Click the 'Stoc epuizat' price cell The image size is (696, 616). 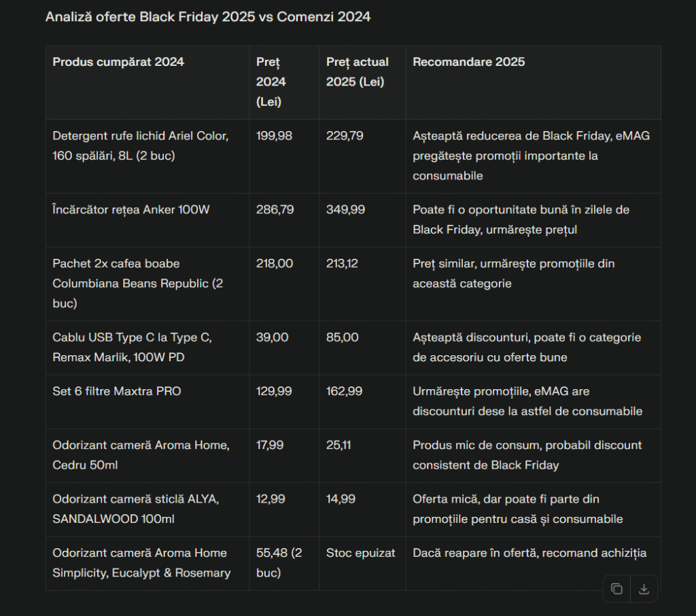(x=360, y=553)
